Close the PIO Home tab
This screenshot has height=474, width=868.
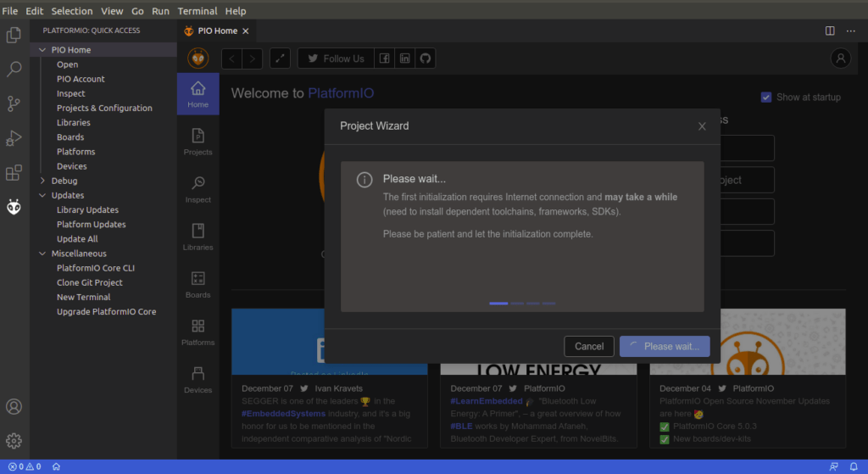[245, 31]
